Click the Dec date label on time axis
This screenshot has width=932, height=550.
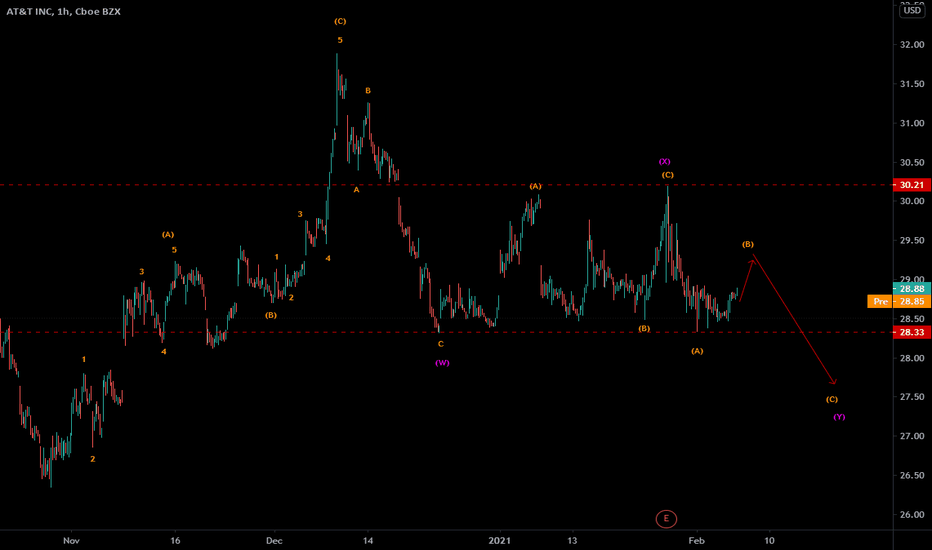point(274,540)
